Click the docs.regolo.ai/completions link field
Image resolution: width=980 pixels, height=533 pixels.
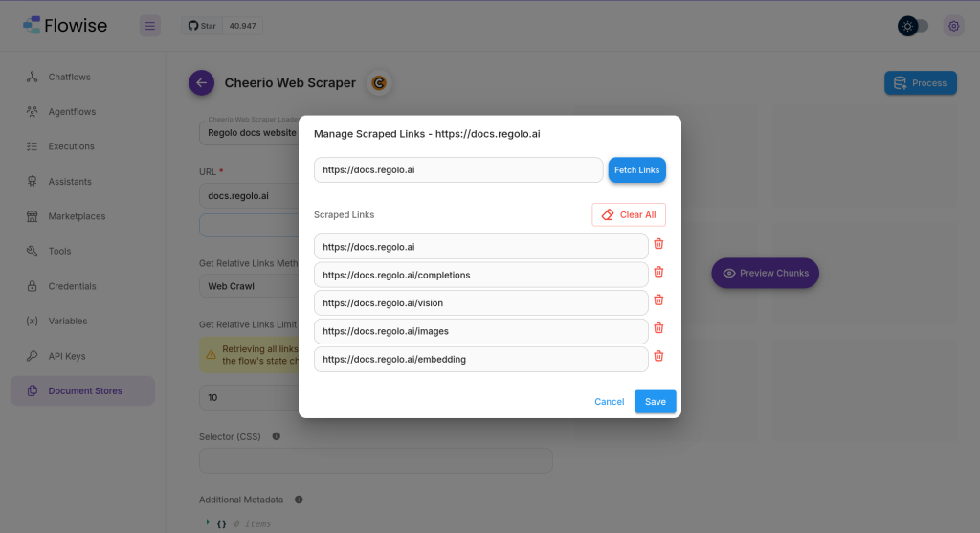point(480,275)
